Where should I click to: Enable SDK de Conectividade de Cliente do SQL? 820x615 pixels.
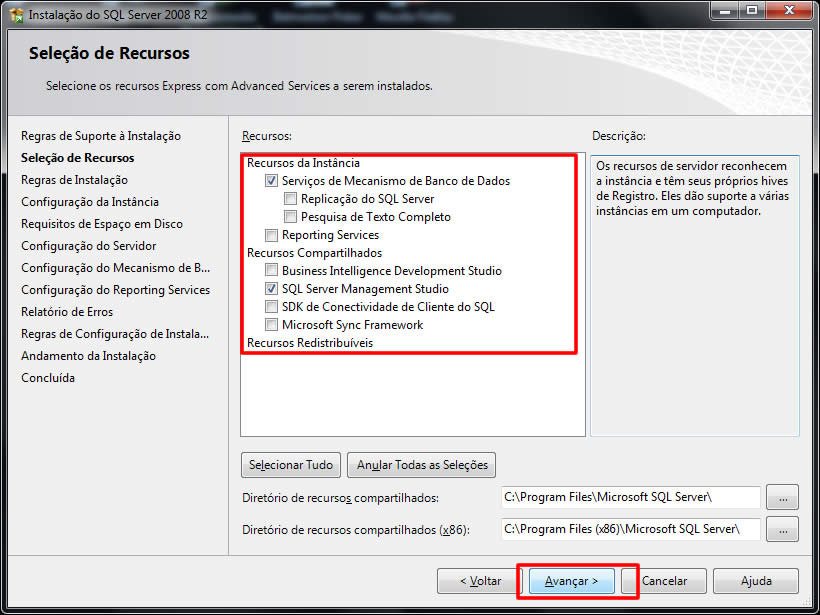click(272, 307)
